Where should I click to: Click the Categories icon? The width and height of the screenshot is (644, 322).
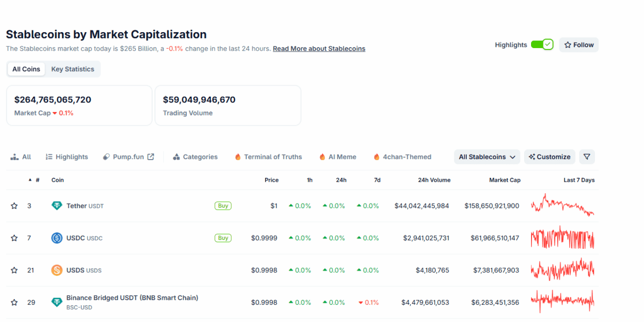pyautogui.click(x=176, y=157)
